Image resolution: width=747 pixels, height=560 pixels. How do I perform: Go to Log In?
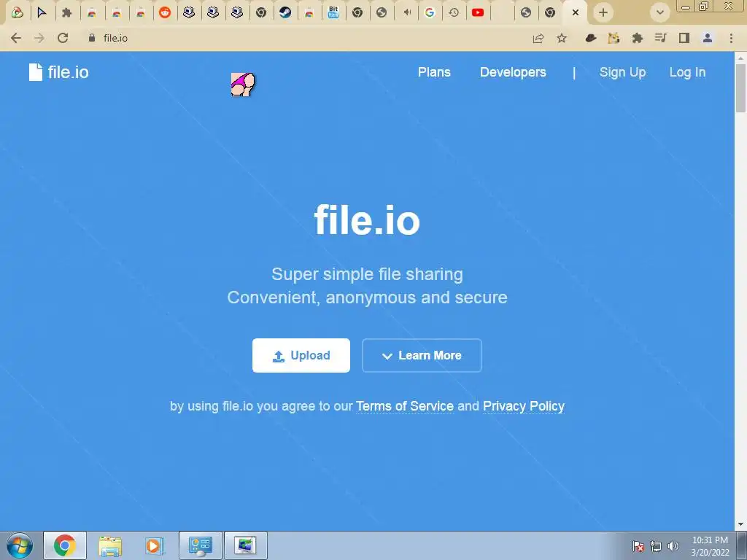coord(687,72)
